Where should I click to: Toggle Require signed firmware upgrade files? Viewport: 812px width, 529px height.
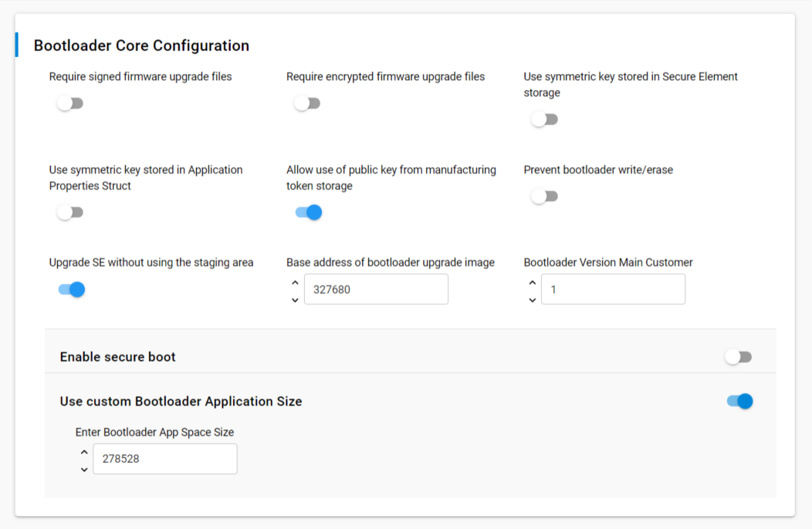click(70, 103)
